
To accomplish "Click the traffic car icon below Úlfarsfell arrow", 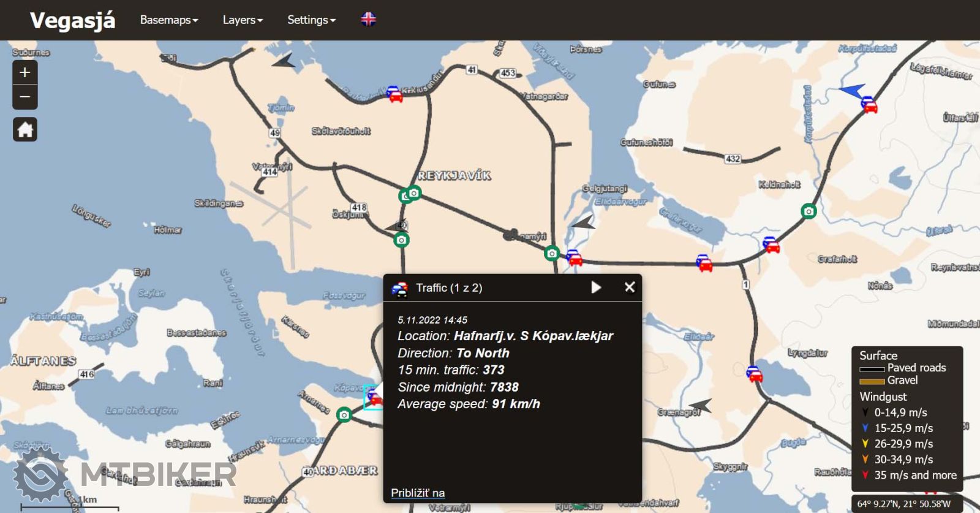I will pos(869,105).
